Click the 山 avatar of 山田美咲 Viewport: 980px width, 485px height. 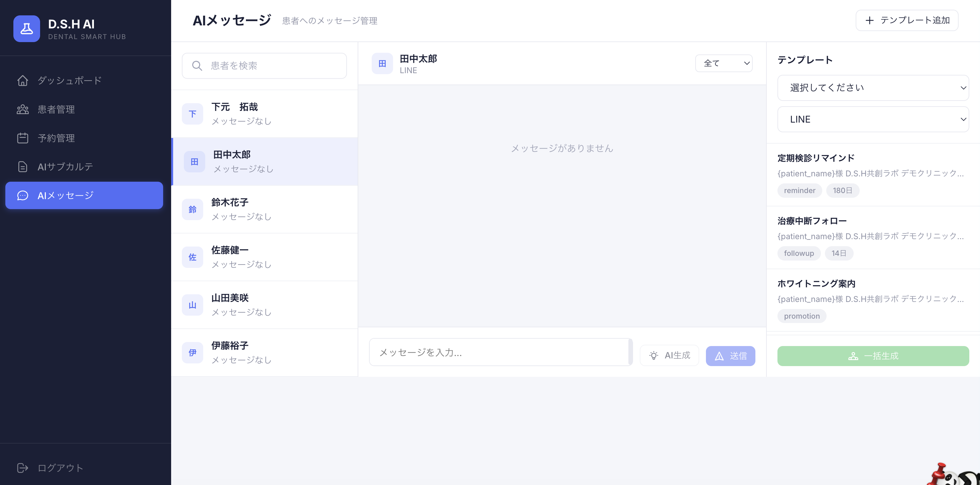(193, 305)
